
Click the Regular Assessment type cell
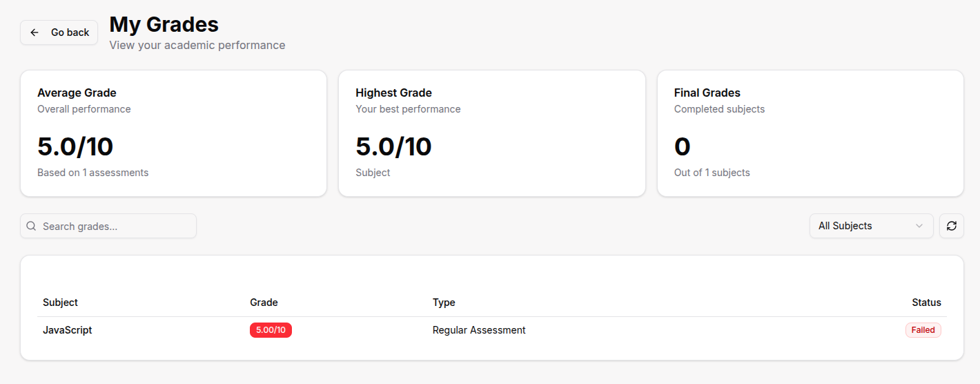(x=479, y=330)
